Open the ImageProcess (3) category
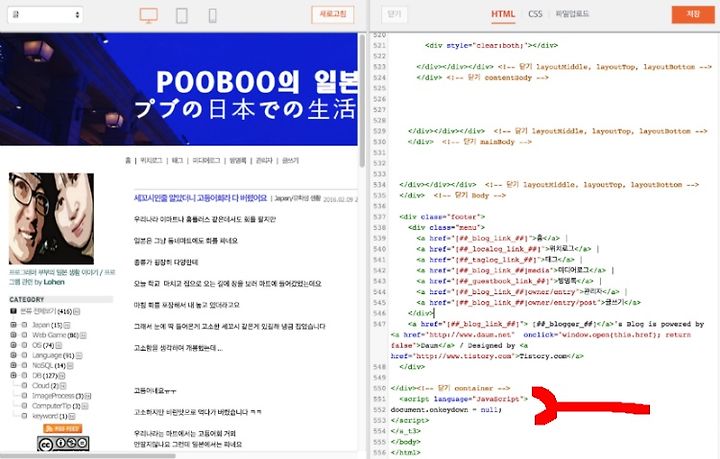 coord(58,396)
